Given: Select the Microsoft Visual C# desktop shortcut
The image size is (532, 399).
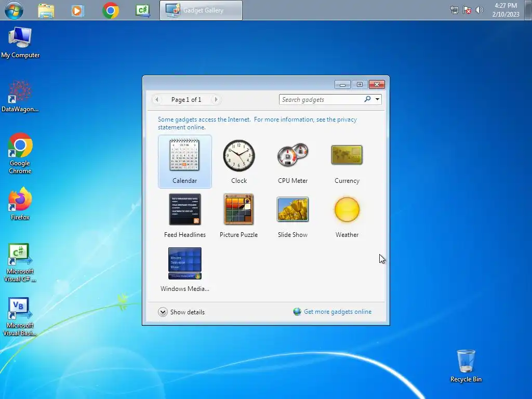Looking at the screenshot, I should (x=20, y=263).
